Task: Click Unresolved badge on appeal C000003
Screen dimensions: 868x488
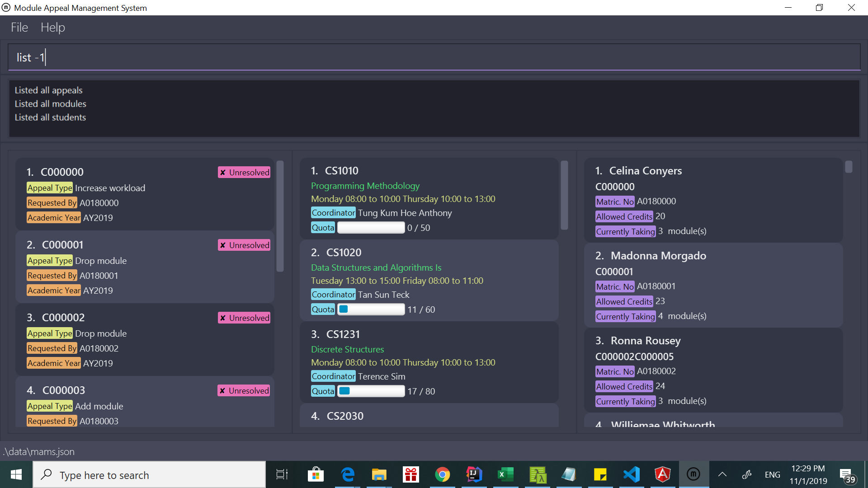Action: point(244,390)
